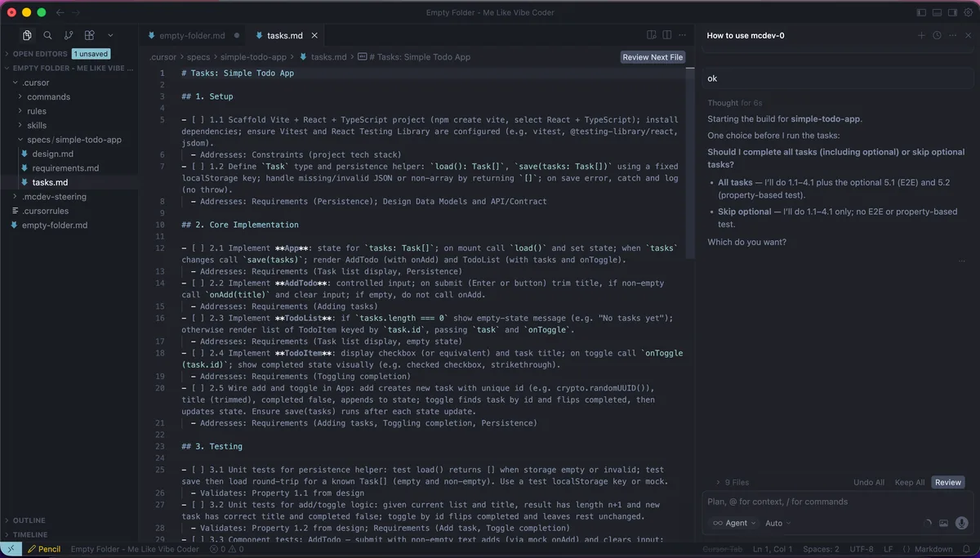The height and width of the screenshot is (558, 980).
Task: Click the Review Next File button
Action: tap(653, 57)
